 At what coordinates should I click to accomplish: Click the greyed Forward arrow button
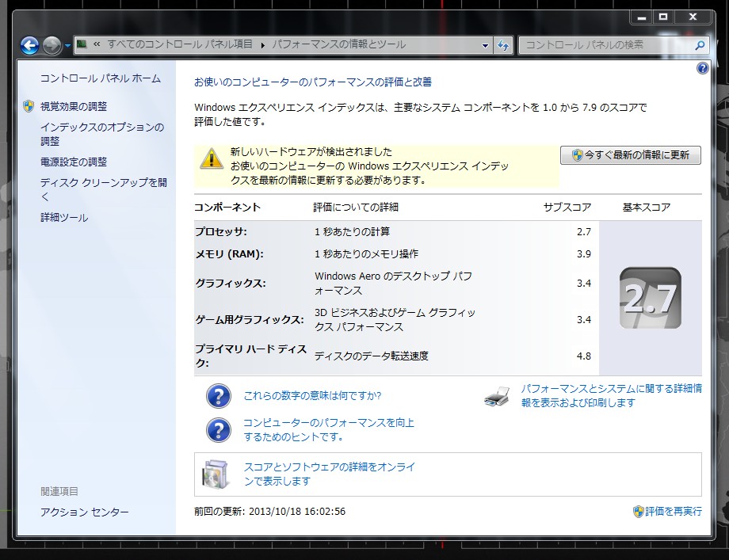[x=52, y=45]
